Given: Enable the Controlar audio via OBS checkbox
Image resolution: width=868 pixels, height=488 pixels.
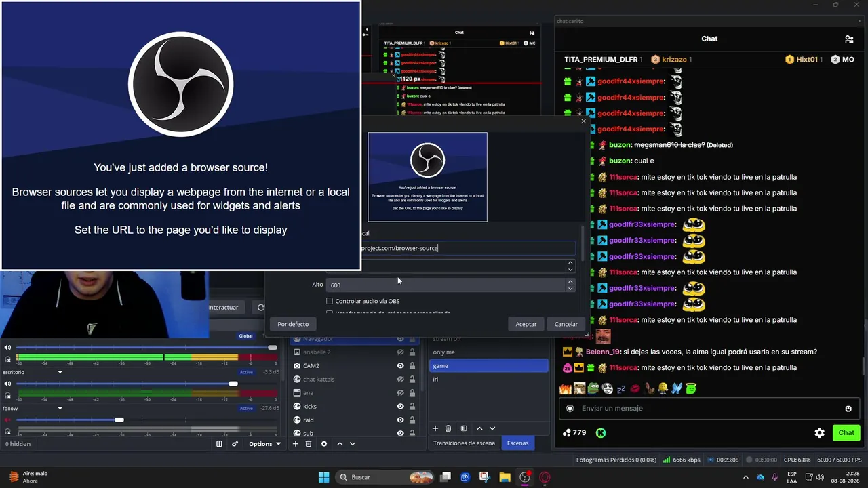Looking at the screenshot, I should (x=330, y=301).
